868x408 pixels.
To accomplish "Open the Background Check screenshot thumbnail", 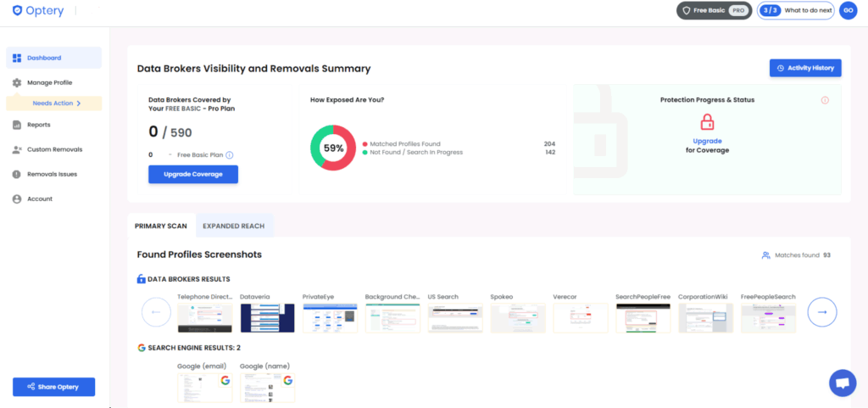I will tap(392, 318).
